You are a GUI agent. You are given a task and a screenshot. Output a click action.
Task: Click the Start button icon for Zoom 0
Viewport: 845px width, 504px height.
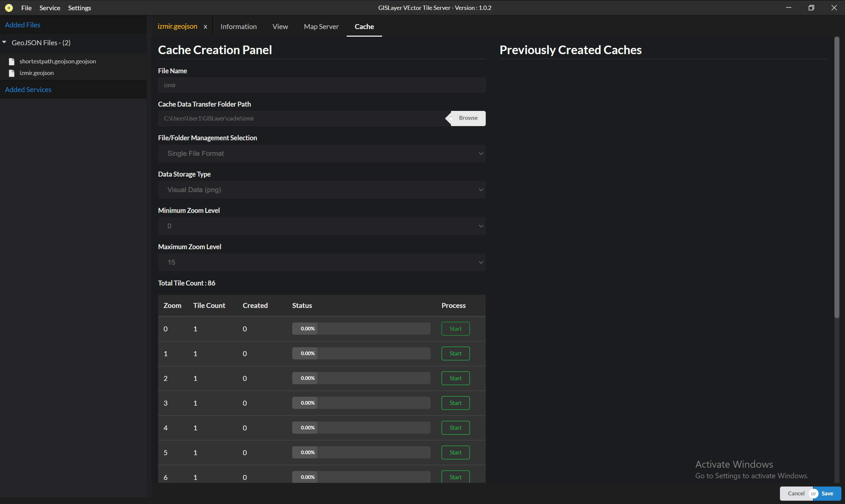click(x=455, y=329)
